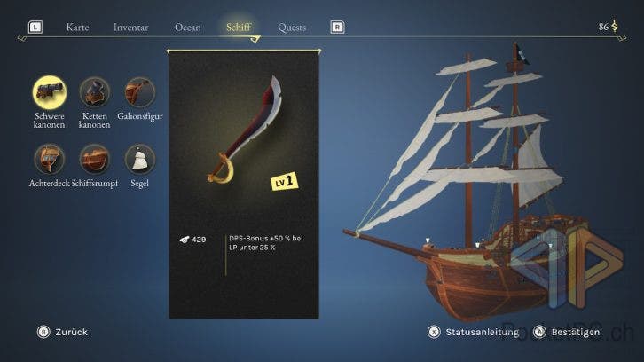The height and width of the screenshot is (362, 644).
Task: Click the LV1 level badge
Action: click(x=284, y=181)
